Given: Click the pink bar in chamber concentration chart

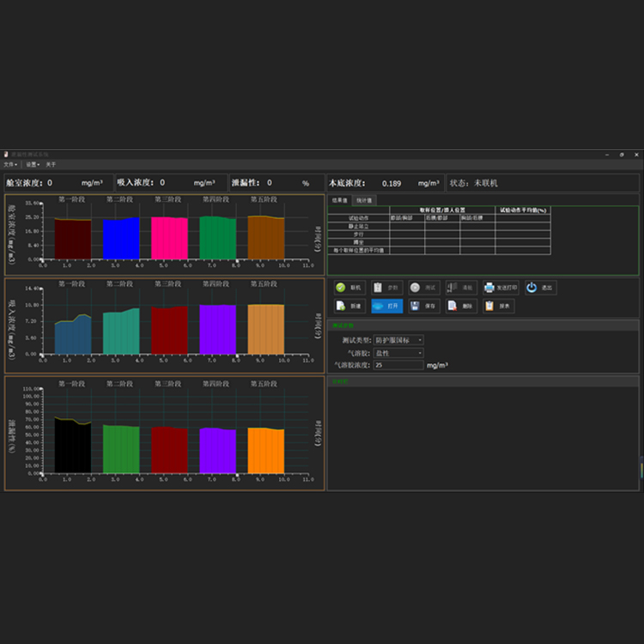Looking at the screenshot, I should point(169,238).
